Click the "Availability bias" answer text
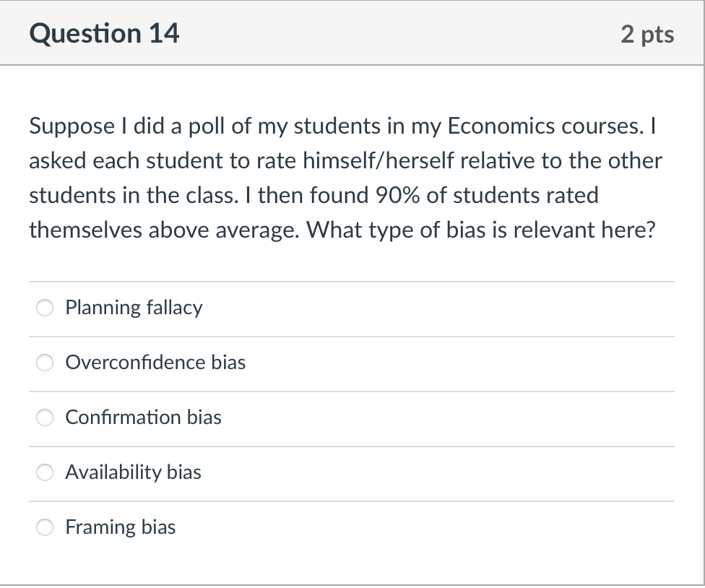Viewport: 705px width, 588px height. click(133, 472)
